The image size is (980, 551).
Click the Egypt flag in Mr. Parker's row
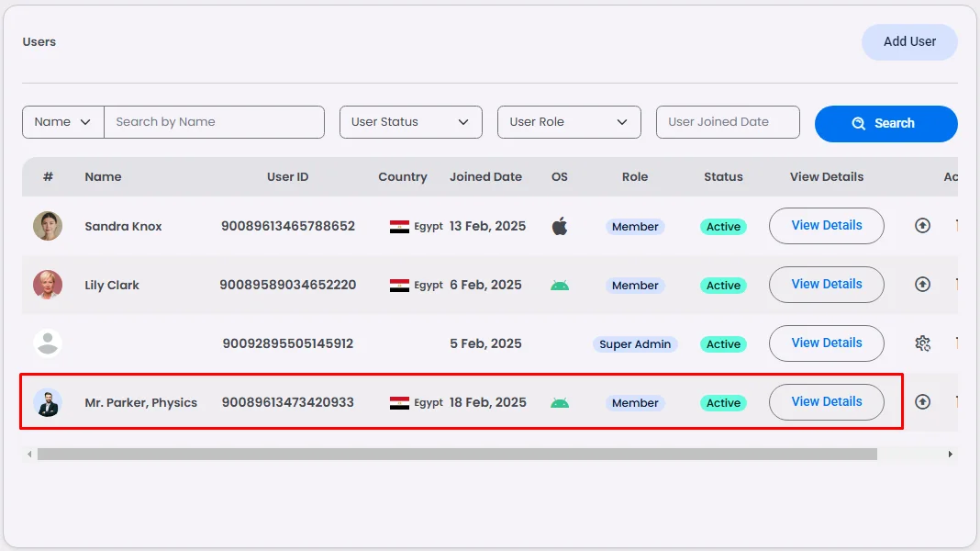399,403
